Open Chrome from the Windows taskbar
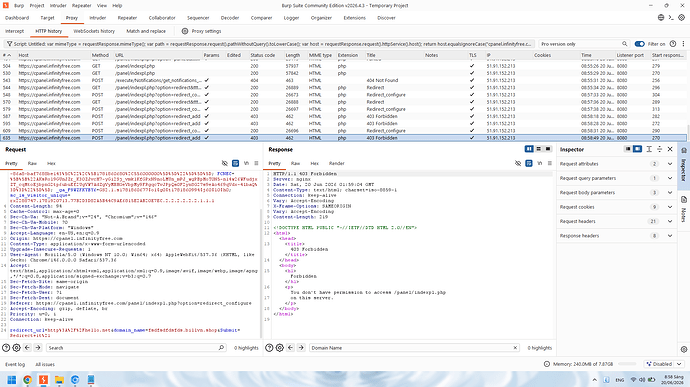690x387 pixels. [x=27, y=380]
